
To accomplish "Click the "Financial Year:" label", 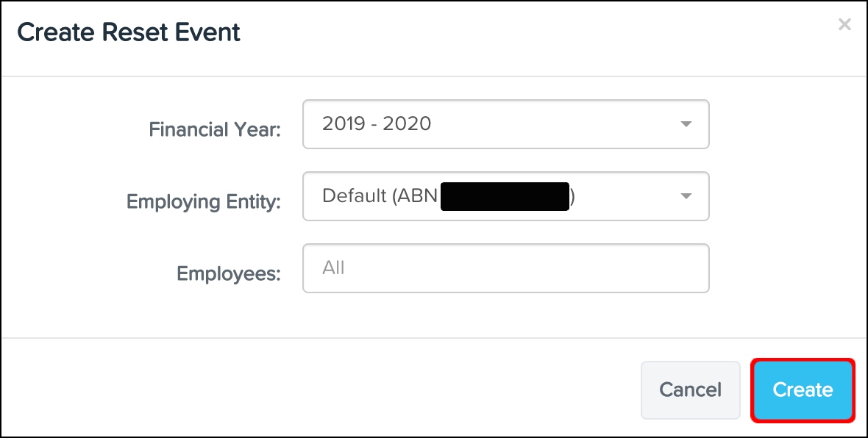I will [x=215, y=130].
